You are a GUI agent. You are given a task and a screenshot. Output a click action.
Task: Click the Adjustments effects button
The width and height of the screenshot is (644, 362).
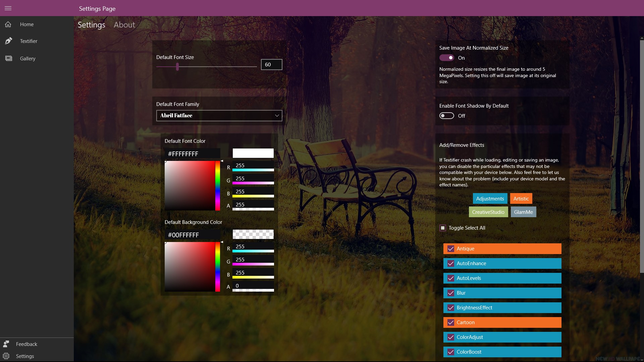click(x=490, y=198)
